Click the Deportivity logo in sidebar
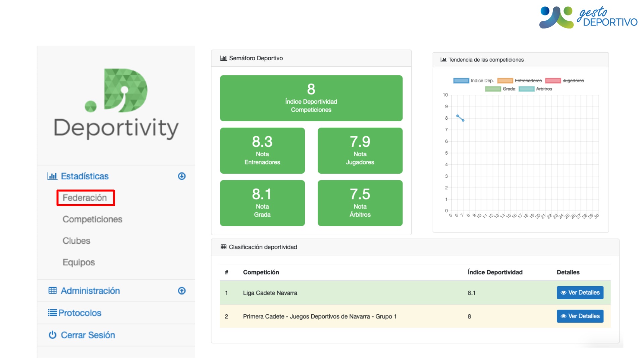The height and width of the screenshot is (362, 644). pyautogui.click(x=116, y=104)
